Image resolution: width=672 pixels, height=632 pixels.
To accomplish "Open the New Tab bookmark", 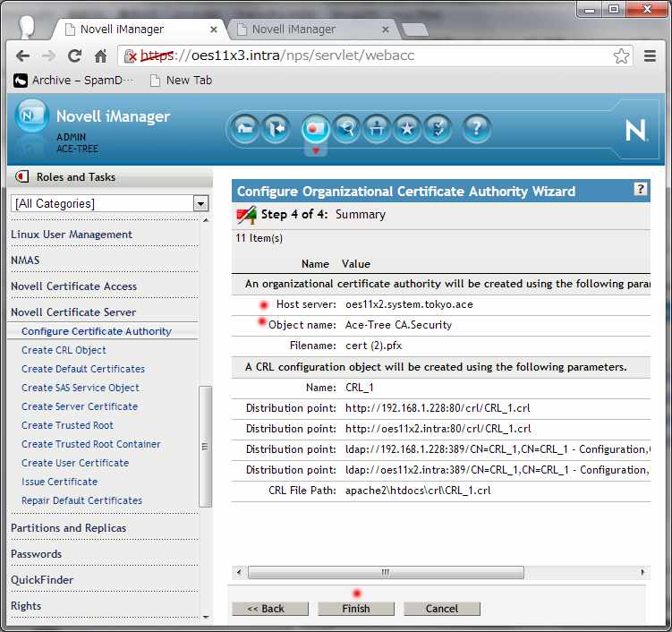I will point(182,81).
